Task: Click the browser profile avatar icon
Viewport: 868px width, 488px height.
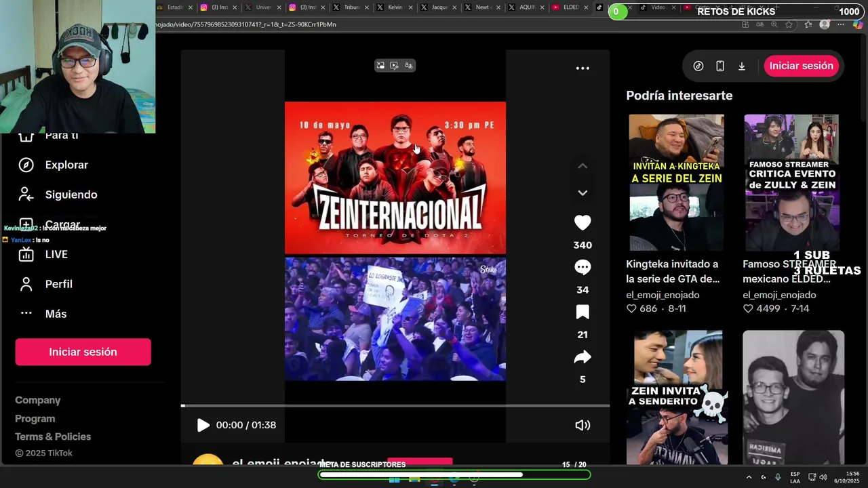Action: coord(825,24)
